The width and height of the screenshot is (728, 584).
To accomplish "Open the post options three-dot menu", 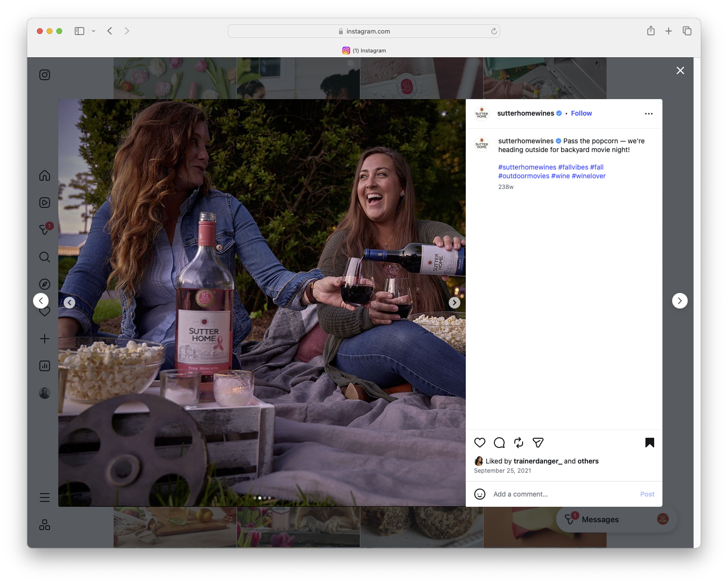I will tap(649, 113).
